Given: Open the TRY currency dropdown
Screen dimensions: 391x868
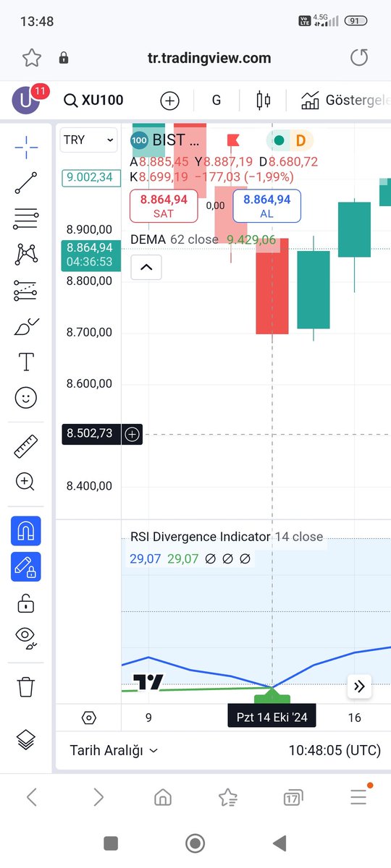Looking at the screenshot, I should [88, 140].
